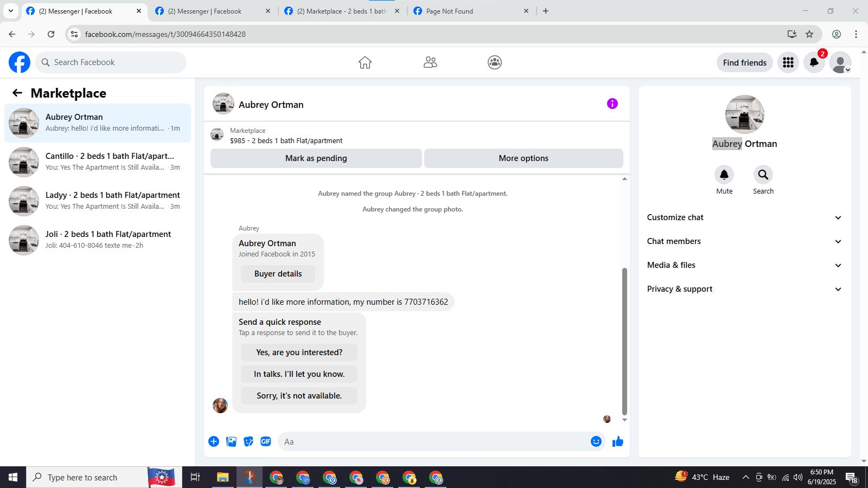Open the account menu under the profile avatar

tap(840, 62)
